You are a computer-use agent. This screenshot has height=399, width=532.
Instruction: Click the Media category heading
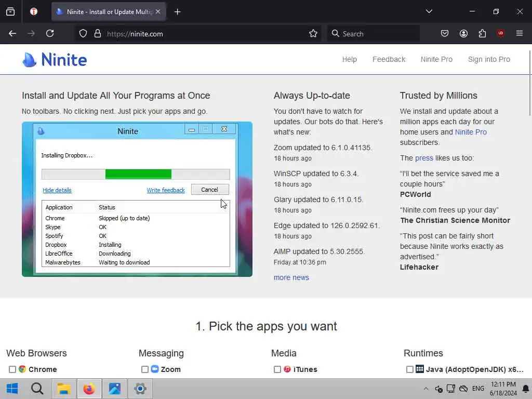click(284, 353)
